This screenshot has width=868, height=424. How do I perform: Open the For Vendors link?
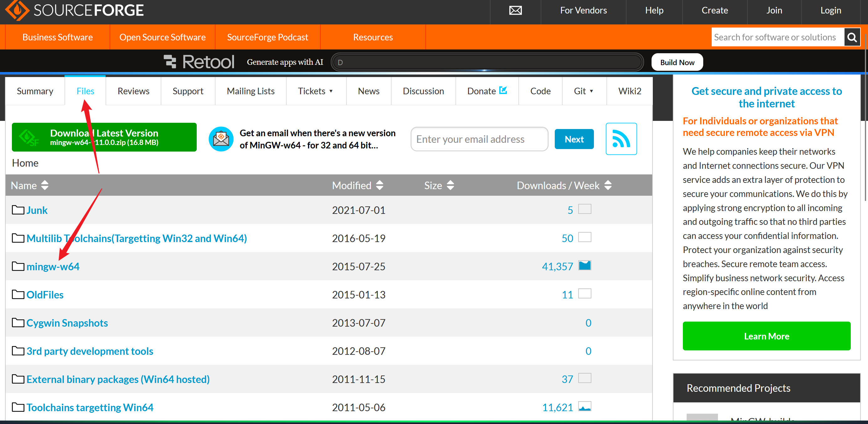pos(583,10)
